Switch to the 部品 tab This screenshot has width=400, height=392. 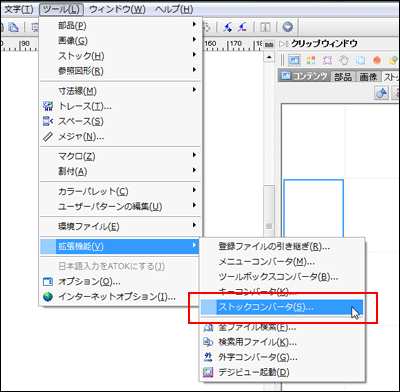pos(343,77)
